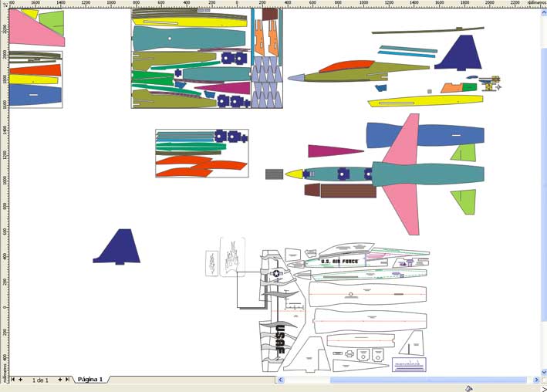Click the fill bucket icon in status bar
The image size is (547, 392).
[469, 388]
